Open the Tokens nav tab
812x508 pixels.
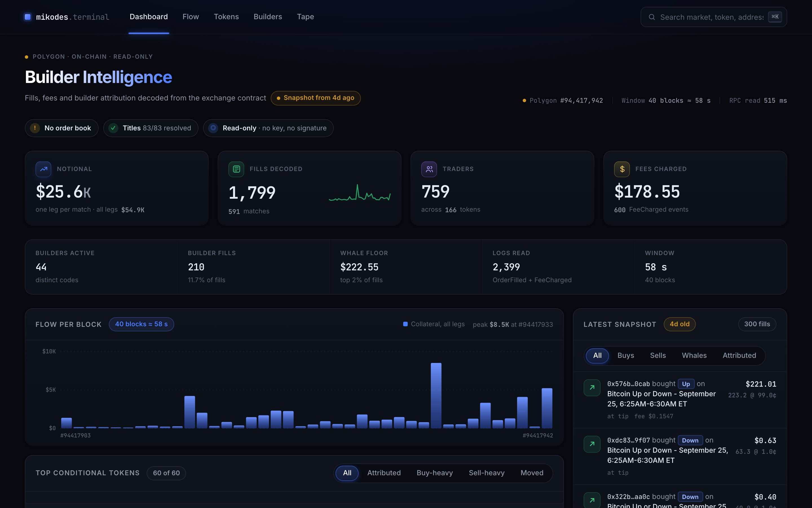pos(226,17)
